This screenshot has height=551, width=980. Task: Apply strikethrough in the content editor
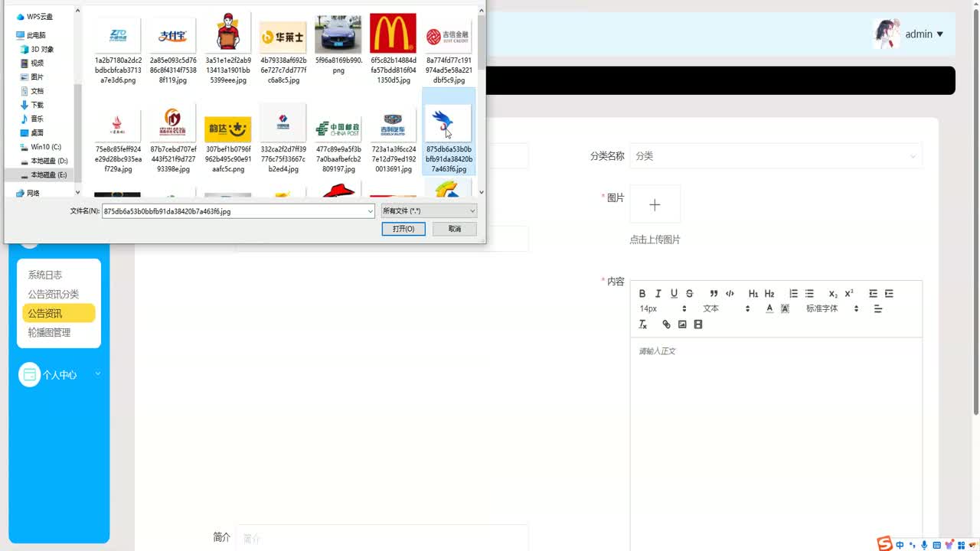click(689, 293)
